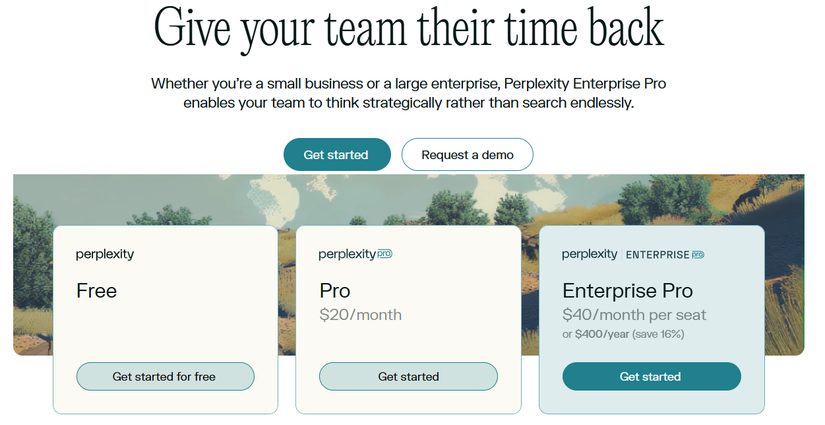Screen dimensions: 825x425
Task: Click the Free plan title
Action: click(96, 291)
